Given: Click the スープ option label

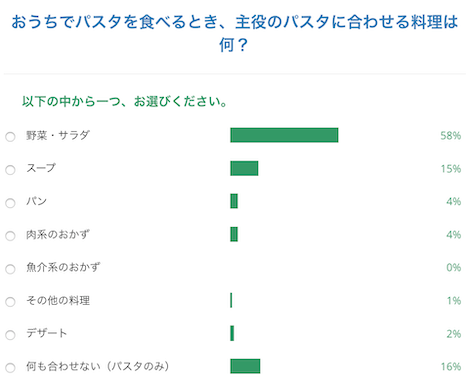Looking at the screenshot, I should [x=41, y=168].
